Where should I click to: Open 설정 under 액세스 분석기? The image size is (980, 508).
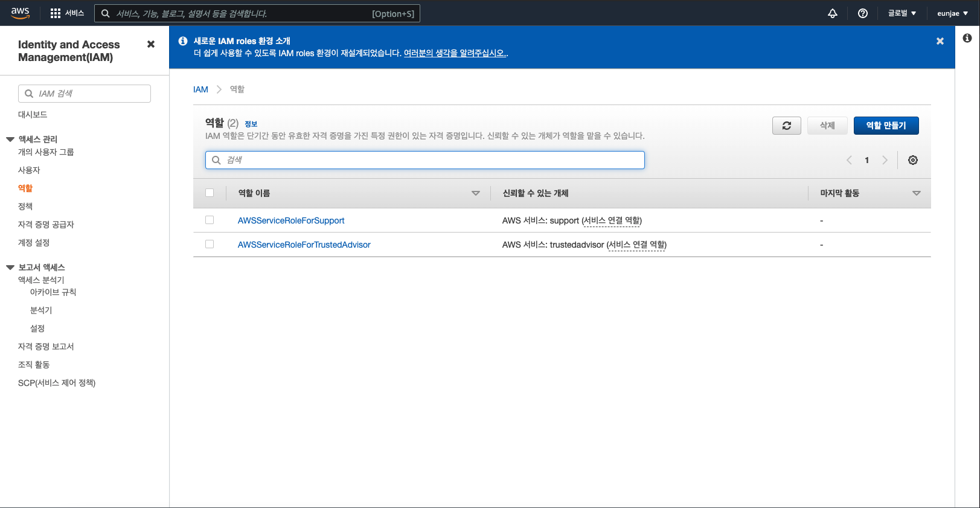[37, 329]
